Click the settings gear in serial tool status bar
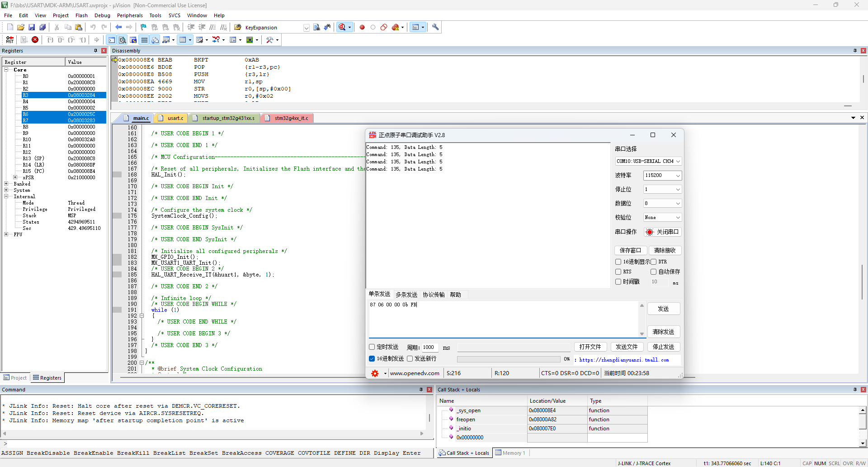 375,373
